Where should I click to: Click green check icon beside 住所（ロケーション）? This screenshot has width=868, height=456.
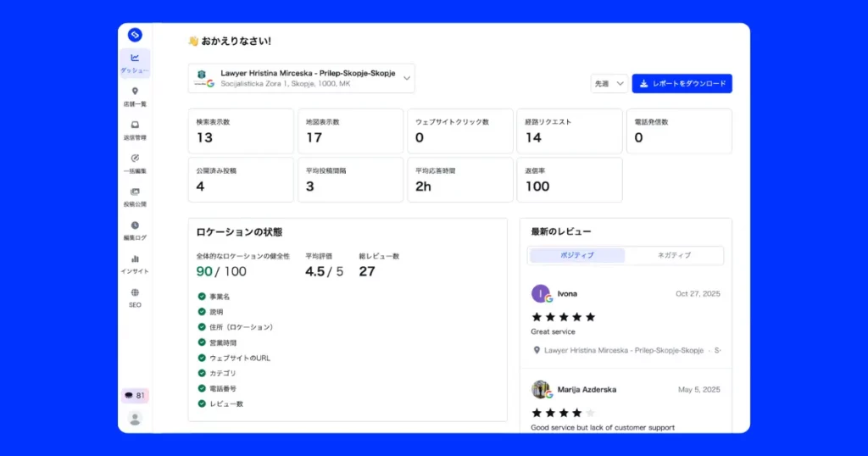point(202,327)
